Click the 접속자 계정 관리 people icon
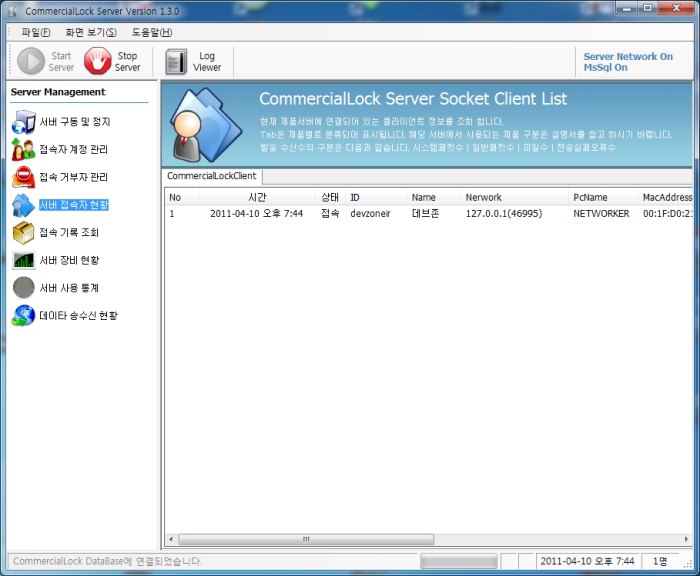The image size is (700, 576). [23, 150]
